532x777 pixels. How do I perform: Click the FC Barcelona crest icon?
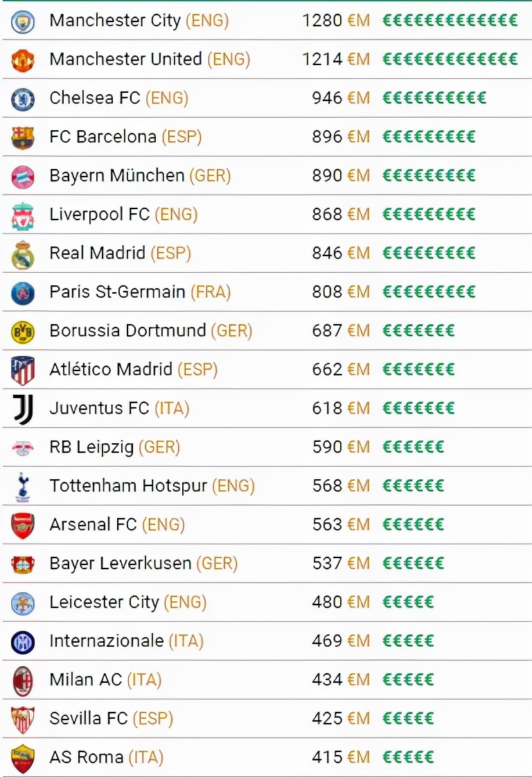[x=23, y=138]
